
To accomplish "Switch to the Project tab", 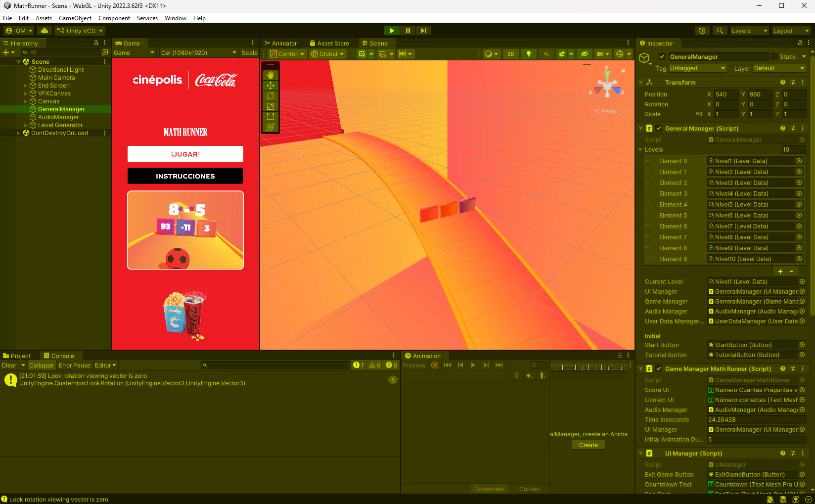I will (17, 356).
